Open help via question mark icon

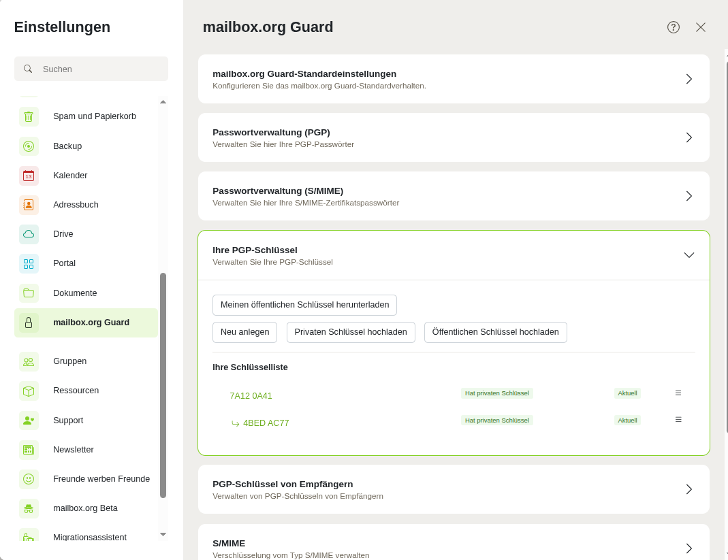point(674,27)
